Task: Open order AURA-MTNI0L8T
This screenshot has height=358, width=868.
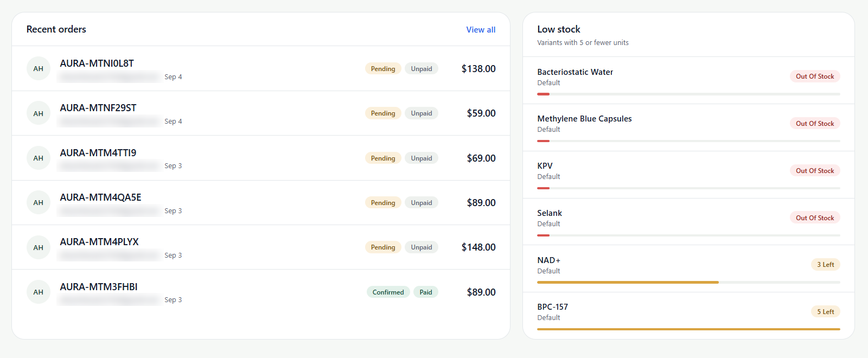Action: point(261,68)
